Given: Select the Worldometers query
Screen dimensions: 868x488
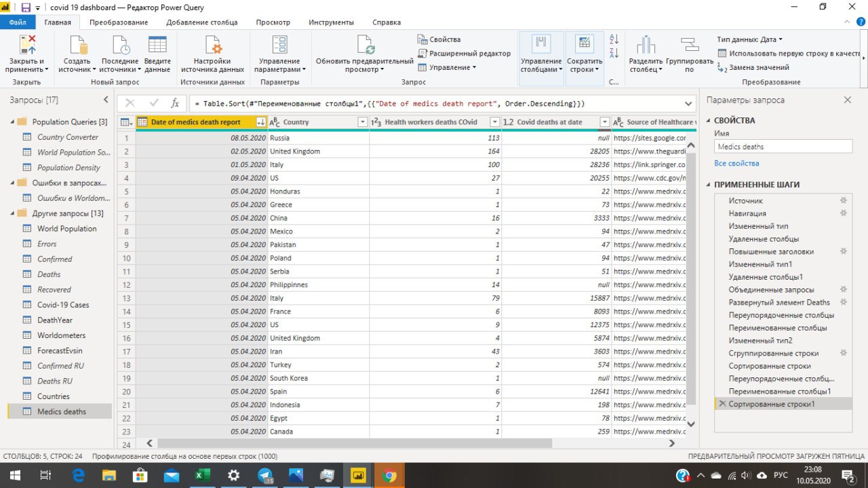Looking at the screenshot, I should point(60,335).
